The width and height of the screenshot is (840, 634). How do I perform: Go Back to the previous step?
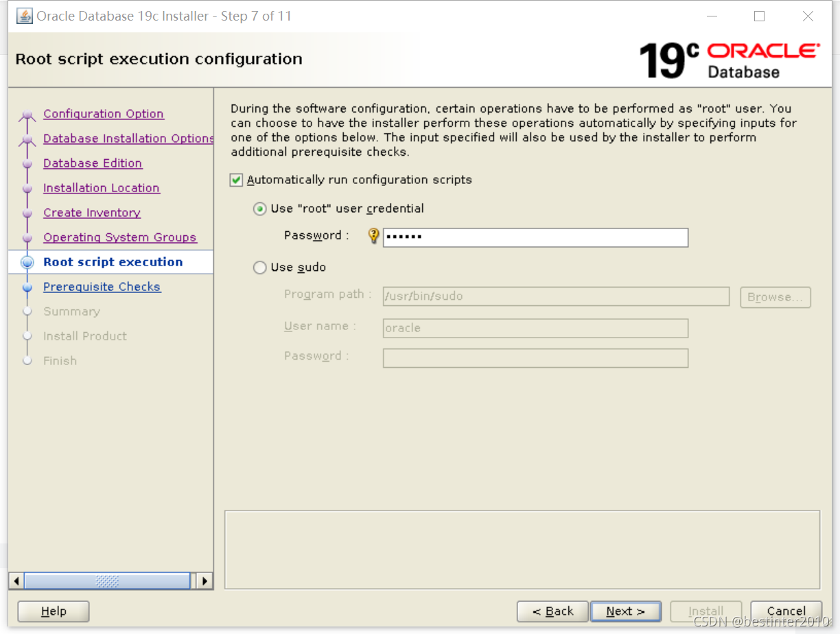pos(552,611)
